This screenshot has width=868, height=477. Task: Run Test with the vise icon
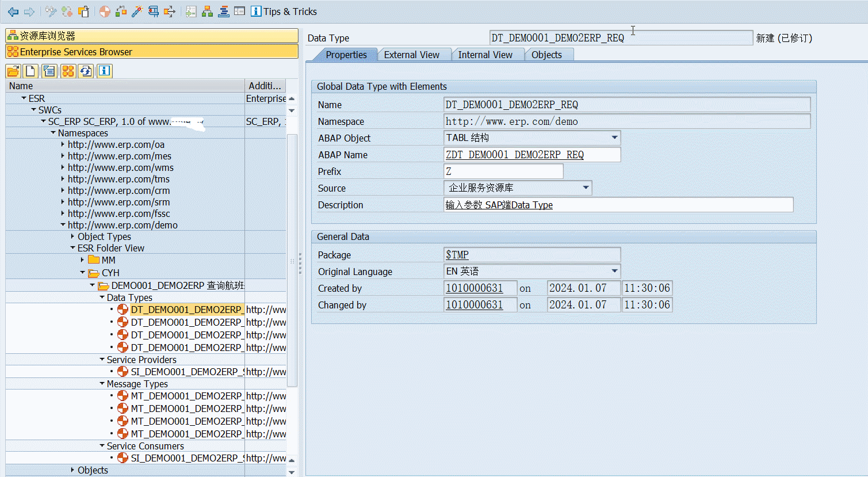tap(154, 12)
